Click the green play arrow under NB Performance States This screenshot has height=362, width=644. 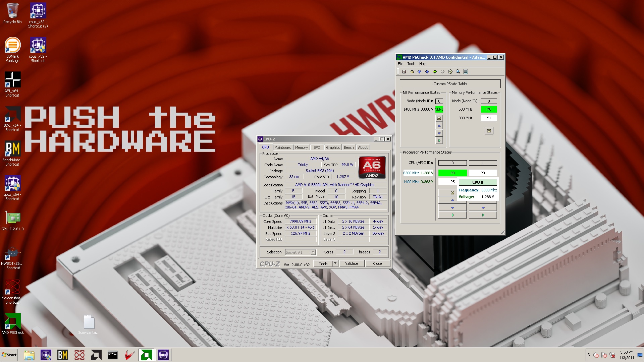coord(439,140)
